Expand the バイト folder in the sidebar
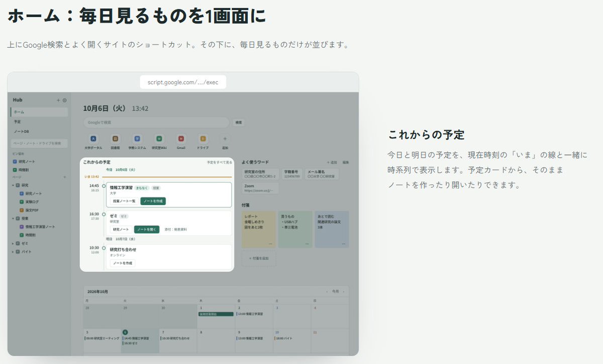603x364 pixels. coord(12,251)
